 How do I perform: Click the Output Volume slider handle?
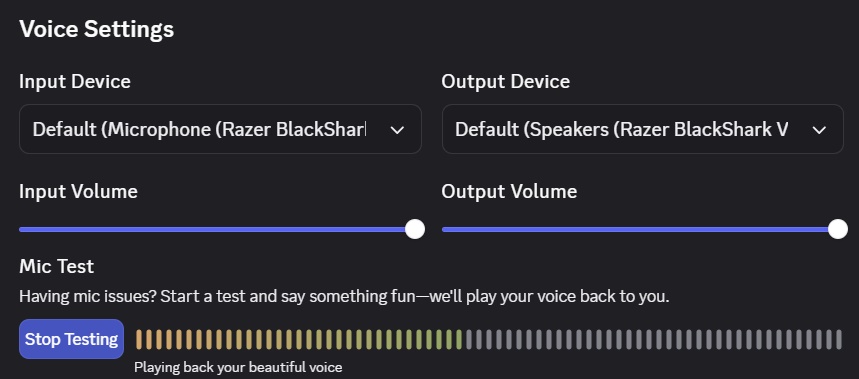[838, 229]
